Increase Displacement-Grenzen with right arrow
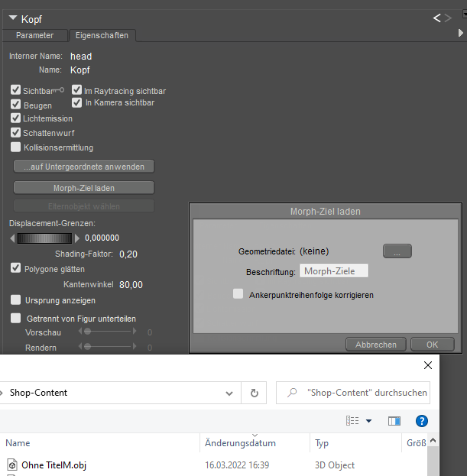 pyautogui.click(x=77, y=238)
